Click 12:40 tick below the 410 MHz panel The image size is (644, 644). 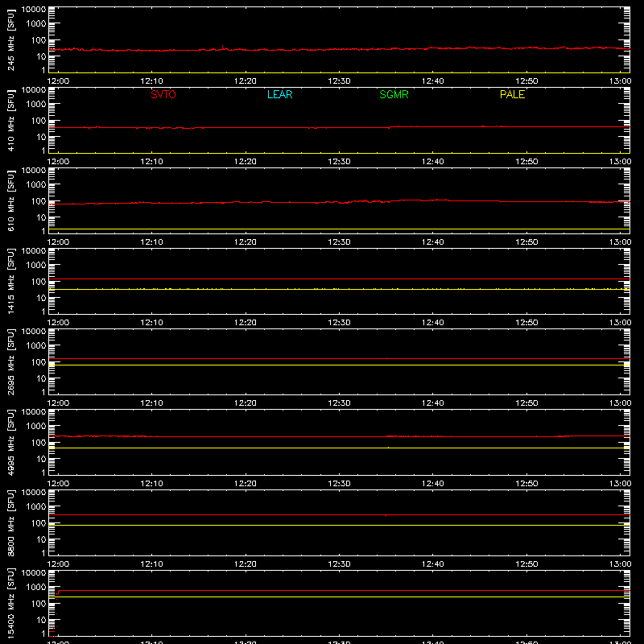coord(433,162)
